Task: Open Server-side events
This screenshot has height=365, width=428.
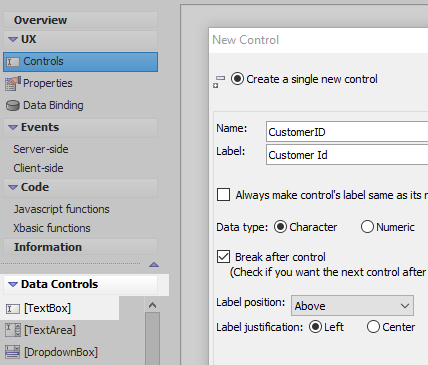Action: pyautogui.click(x=41, y=149)
